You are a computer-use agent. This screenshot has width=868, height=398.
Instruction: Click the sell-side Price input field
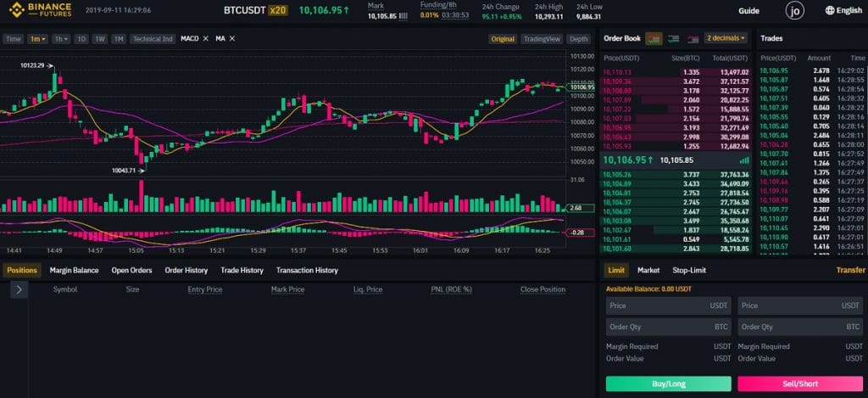click(x=800, y=306)
